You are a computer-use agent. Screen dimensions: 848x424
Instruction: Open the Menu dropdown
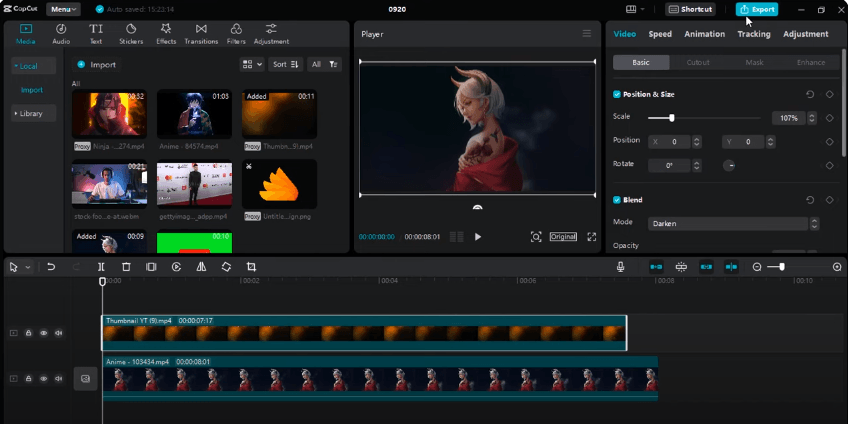[63, 9]
